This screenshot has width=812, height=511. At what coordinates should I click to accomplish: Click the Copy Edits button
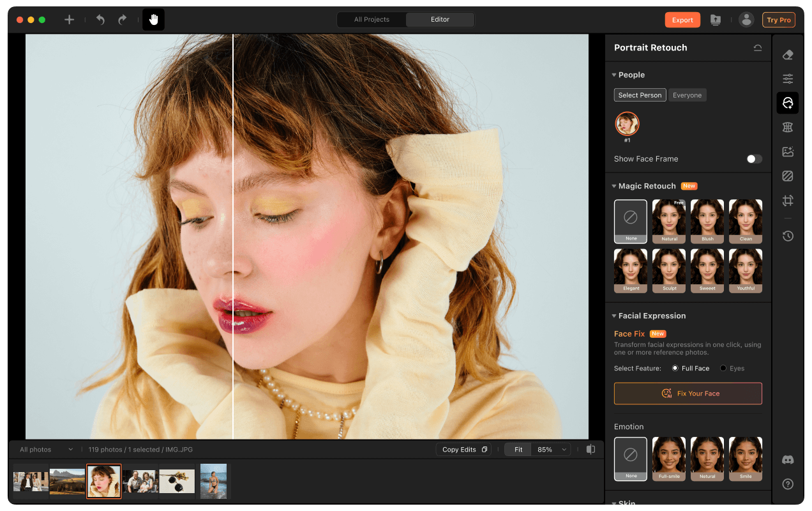[465, 450]
